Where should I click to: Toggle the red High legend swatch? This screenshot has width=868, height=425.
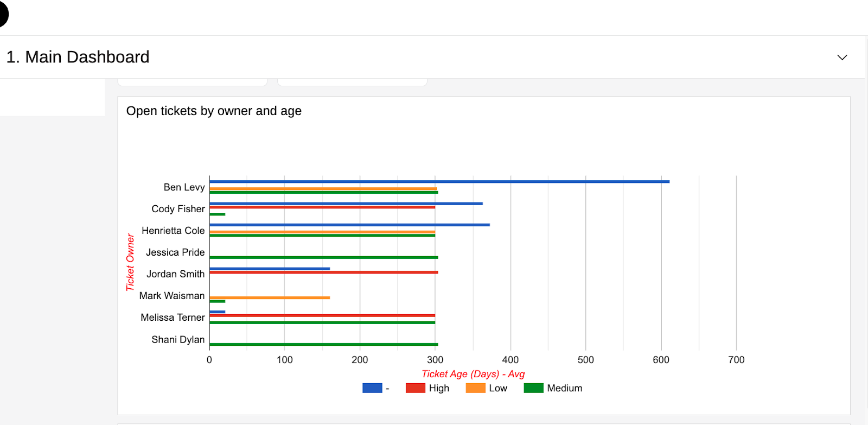coord(416,388)
